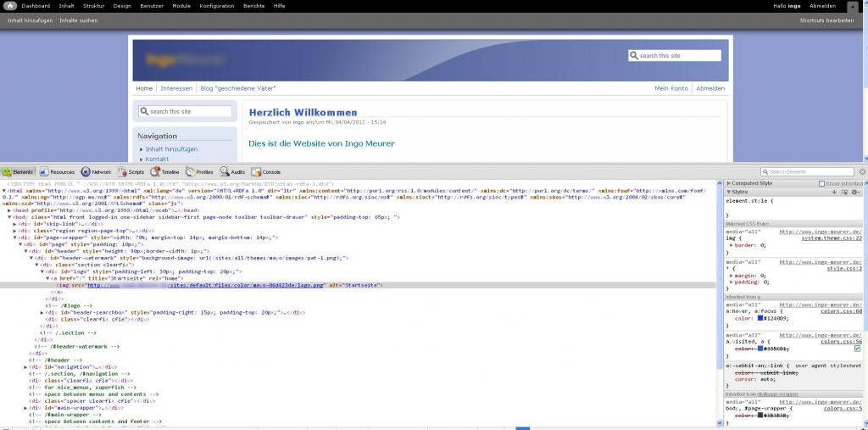
Task: Show the Console panel
Action: pos(266,171)
